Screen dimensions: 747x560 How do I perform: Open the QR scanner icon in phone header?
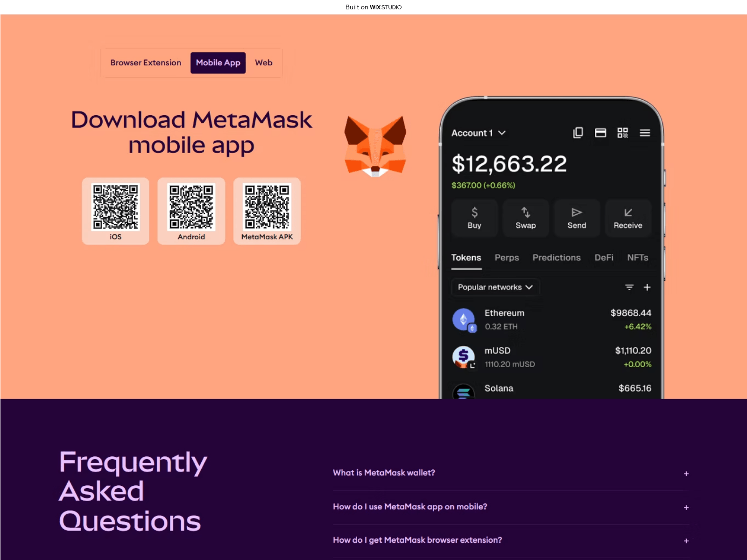[622, 133]
